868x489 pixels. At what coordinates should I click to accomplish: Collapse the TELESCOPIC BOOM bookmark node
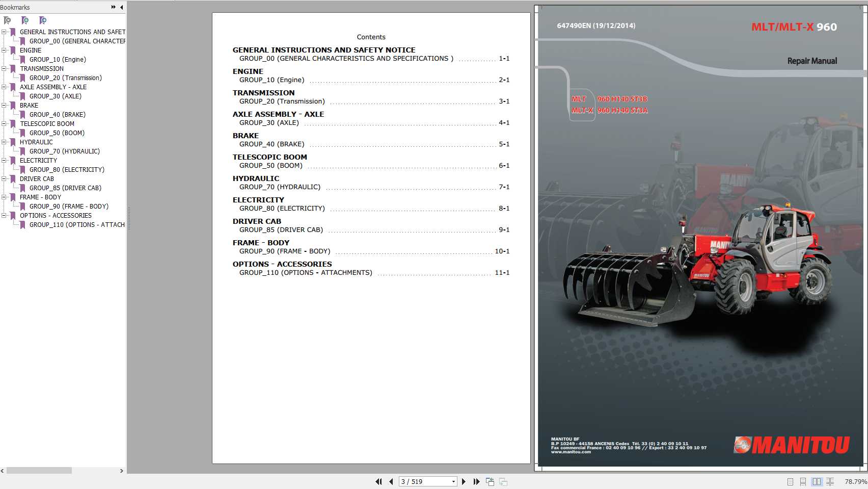point(4,123)
